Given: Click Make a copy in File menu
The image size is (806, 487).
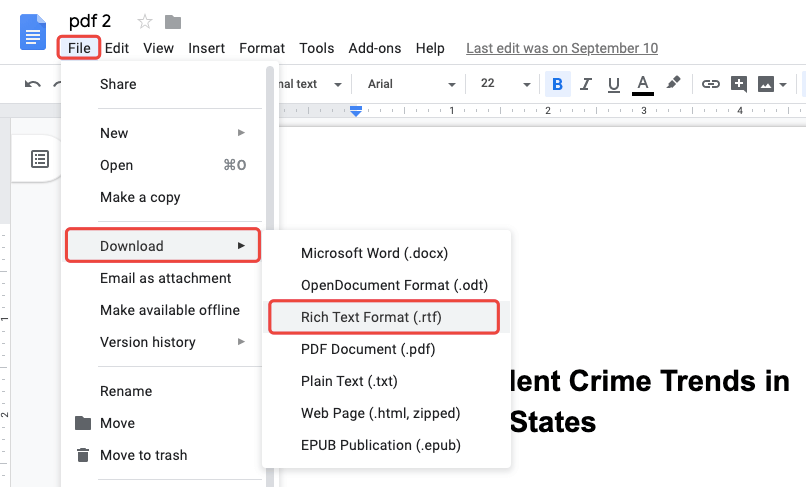Looking at the screenshot, I should [x=140, y=197].
